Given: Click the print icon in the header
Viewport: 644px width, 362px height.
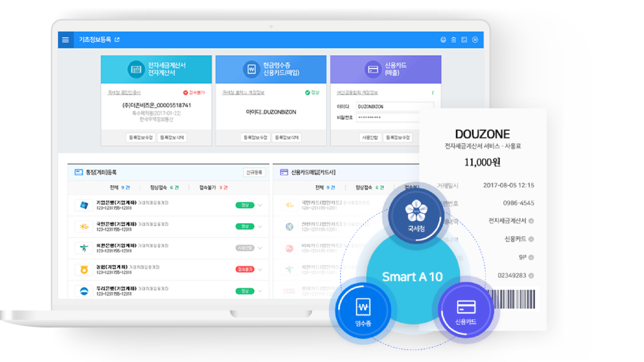Looking at the screenshot, I should click(443, 40).
